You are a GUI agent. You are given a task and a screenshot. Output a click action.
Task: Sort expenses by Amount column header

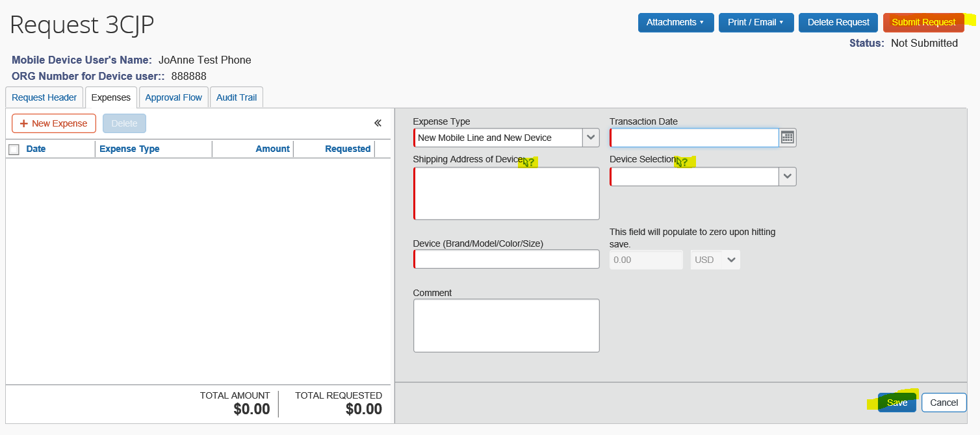pos(272,149)
